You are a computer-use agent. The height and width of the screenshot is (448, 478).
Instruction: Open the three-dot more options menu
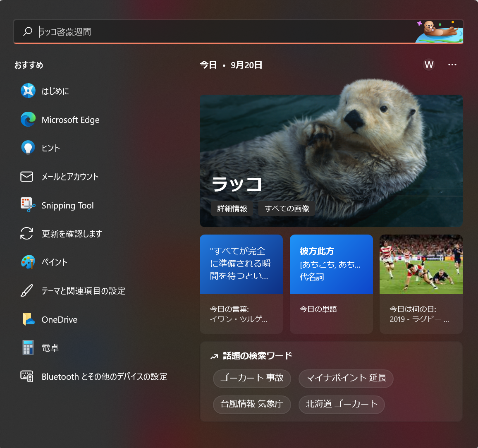(x=452, y=65)
